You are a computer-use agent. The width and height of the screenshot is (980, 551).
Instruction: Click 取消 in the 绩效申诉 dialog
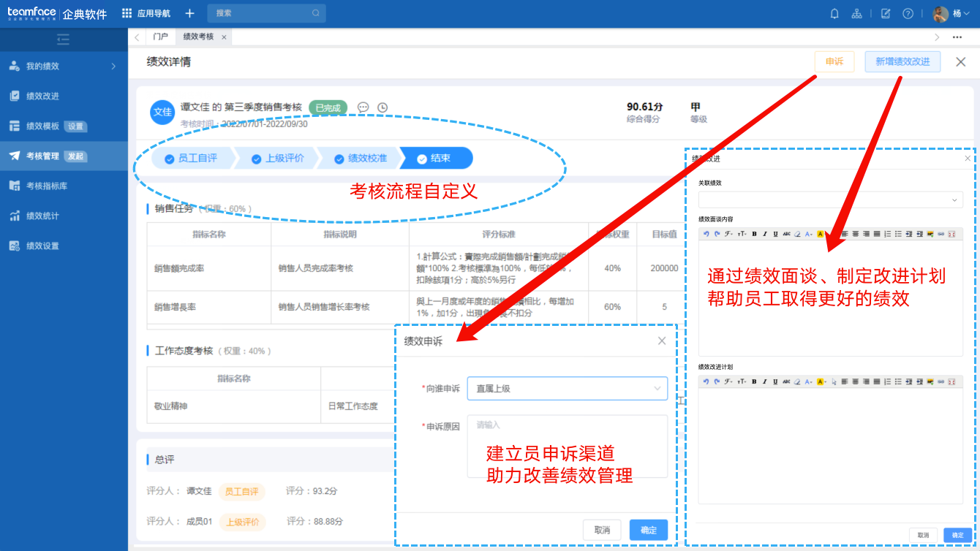(602, 530)
